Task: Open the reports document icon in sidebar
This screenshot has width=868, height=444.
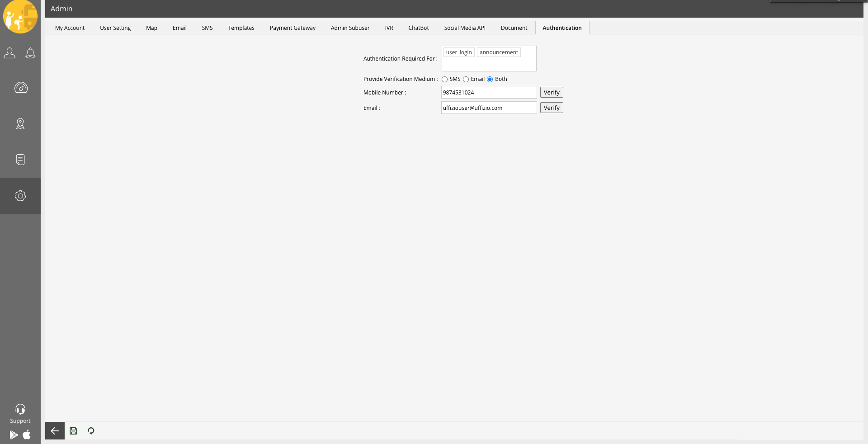Action: click(x=20, y=160)
